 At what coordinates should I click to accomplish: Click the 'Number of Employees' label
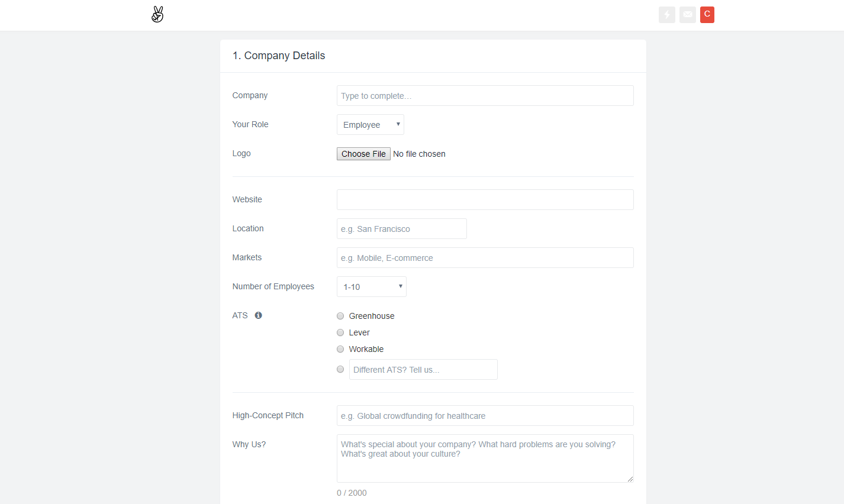coord(273,286)
